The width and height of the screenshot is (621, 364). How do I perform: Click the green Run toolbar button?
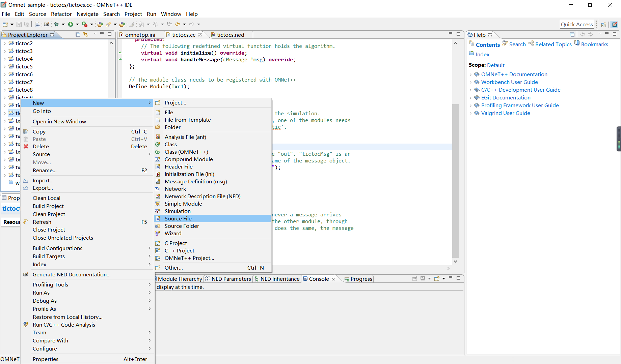click(x=71, y=24)
